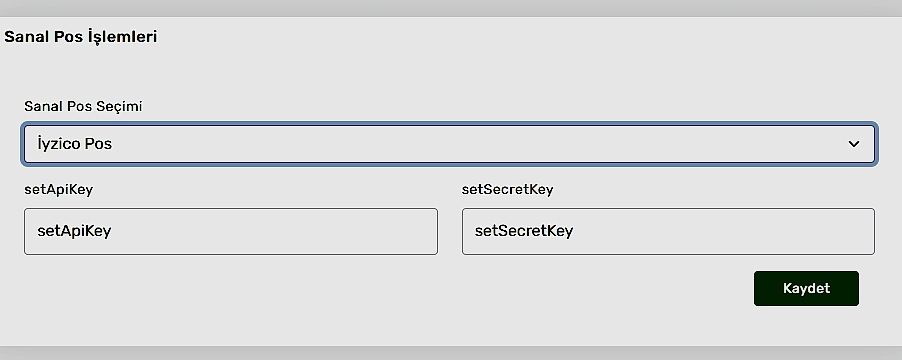Click the Sanal Pos İşlemleri heading

(x=81, y=37)
